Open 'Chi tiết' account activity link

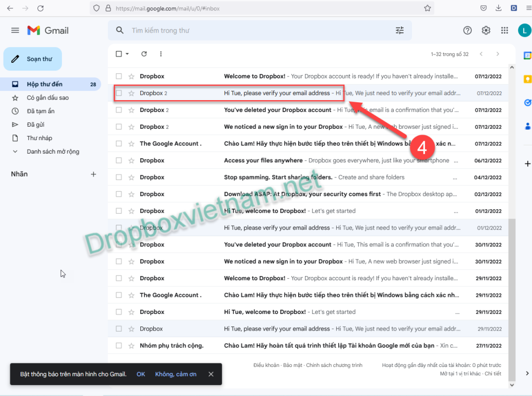493,373
